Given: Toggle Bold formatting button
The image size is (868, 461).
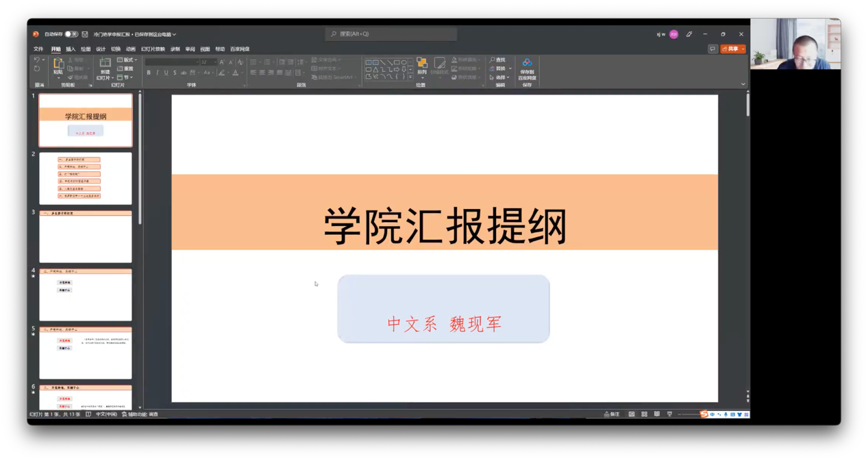Looking at the screenshot, I should click(x=149, y=73).
